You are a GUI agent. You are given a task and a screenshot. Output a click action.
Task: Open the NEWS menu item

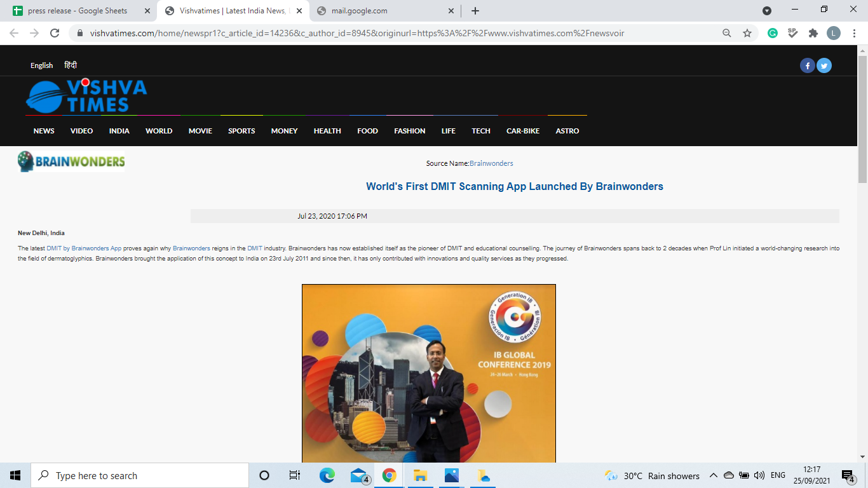44,131
